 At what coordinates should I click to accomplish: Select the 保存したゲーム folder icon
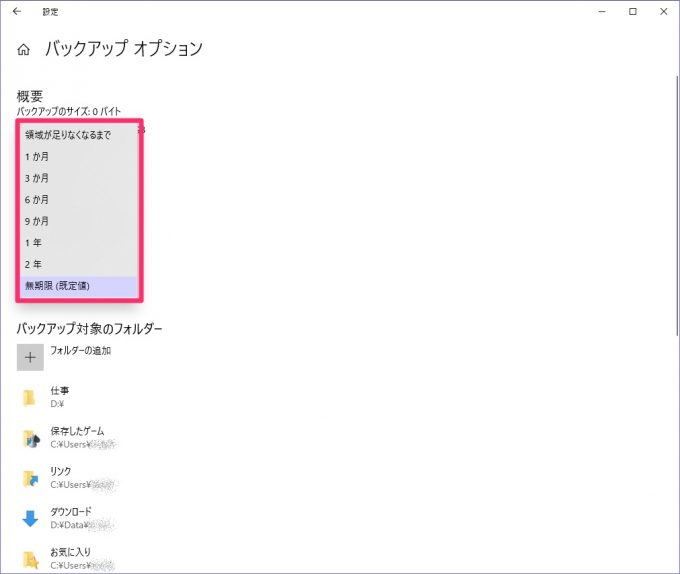pos(31,438)
